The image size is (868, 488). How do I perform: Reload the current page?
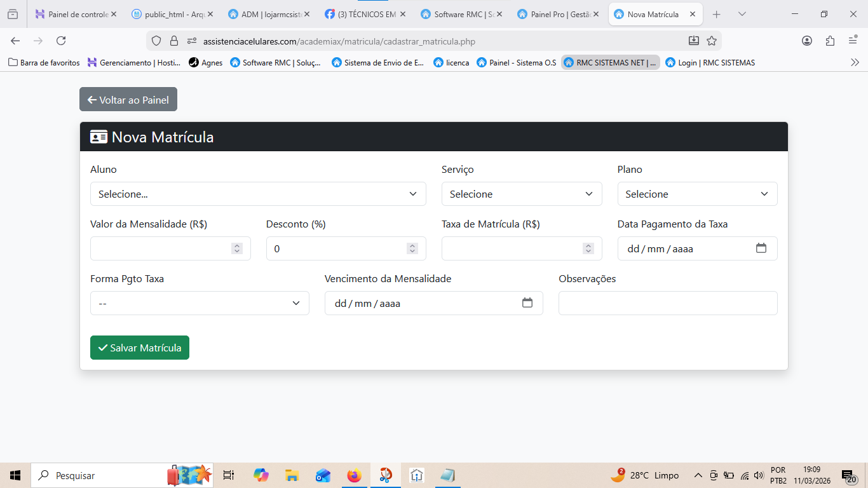[61, 41]
